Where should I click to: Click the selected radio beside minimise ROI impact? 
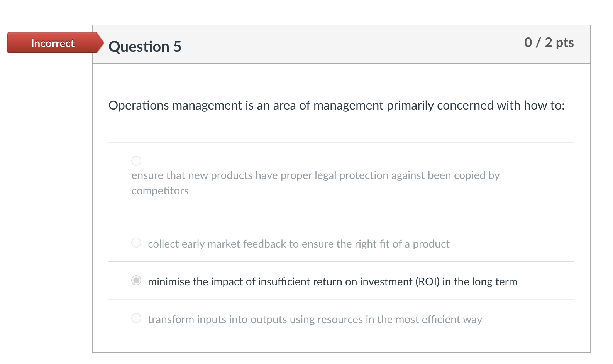(x=136, y=280)
